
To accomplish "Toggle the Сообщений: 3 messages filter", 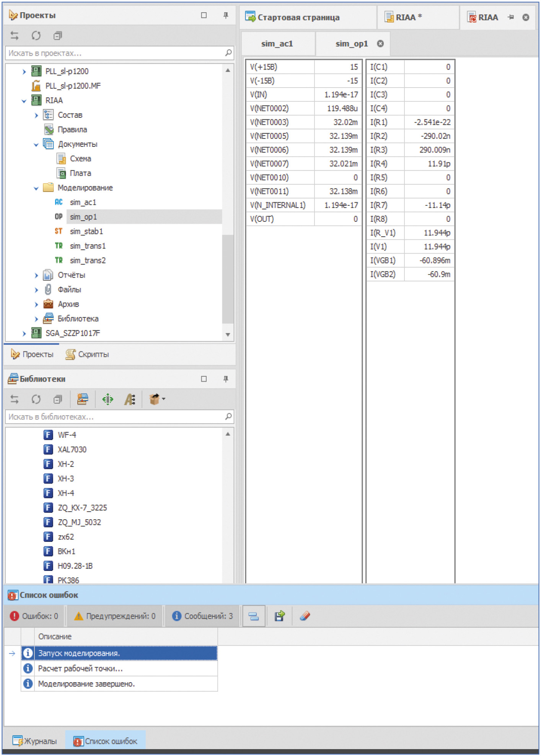I will 203,616.
